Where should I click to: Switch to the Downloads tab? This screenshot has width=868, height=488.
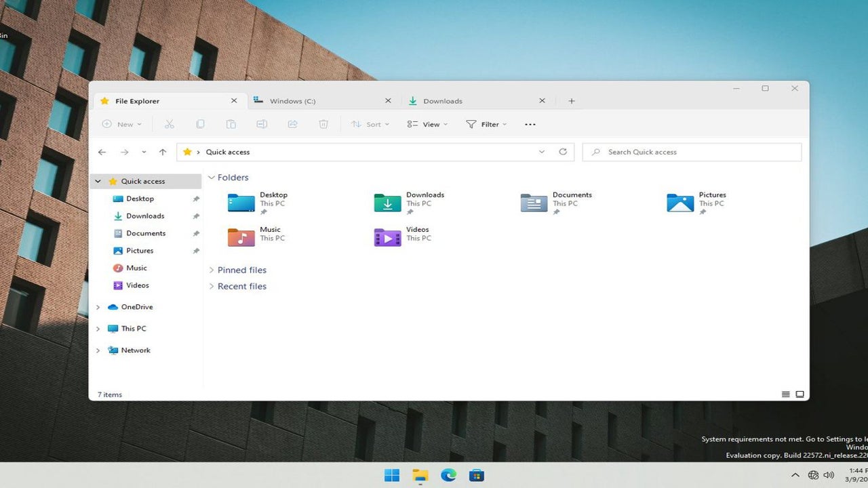[443, 100]
